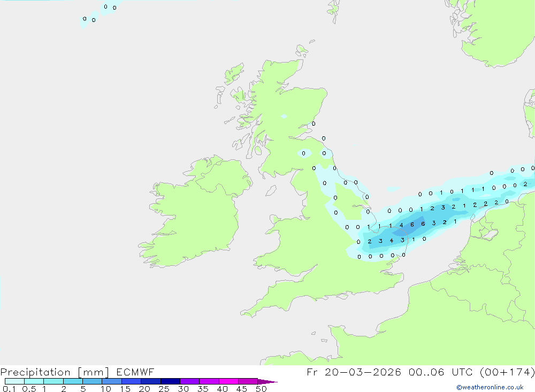Pick the 1–2 mm legend color swatch

(x=53, y=381)
